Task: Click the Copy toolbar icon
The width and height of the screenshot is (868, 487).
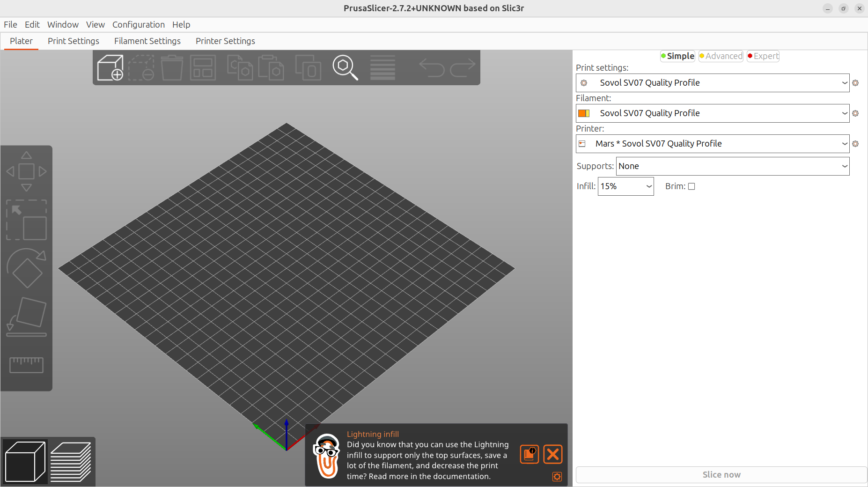Action: click(240, 68)
